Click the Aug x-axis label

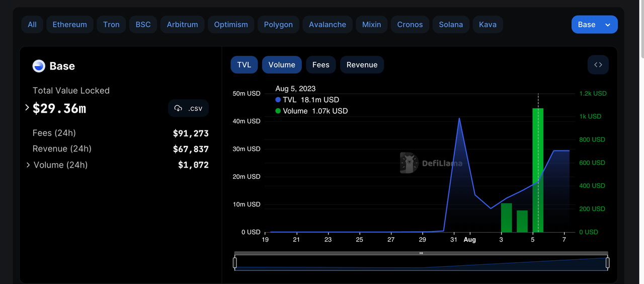[x=469, y=240]
